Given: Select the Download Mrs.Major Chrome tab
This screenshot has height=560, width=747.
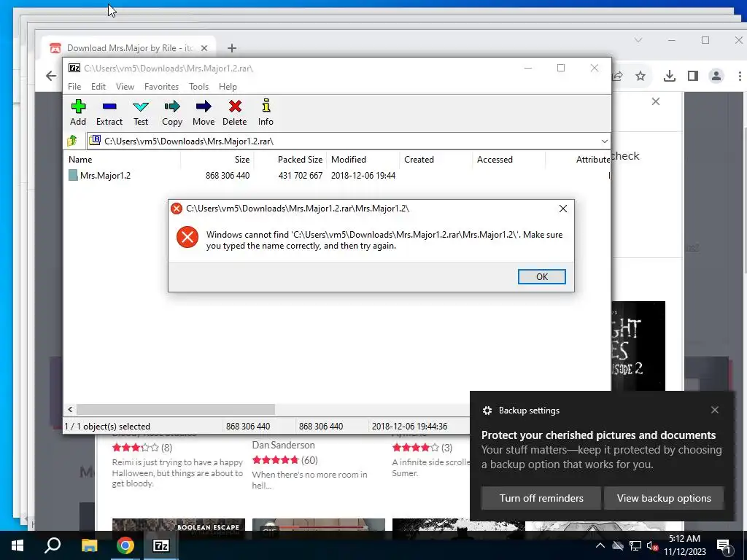Looking at the screenshot, I should [128, 48].
